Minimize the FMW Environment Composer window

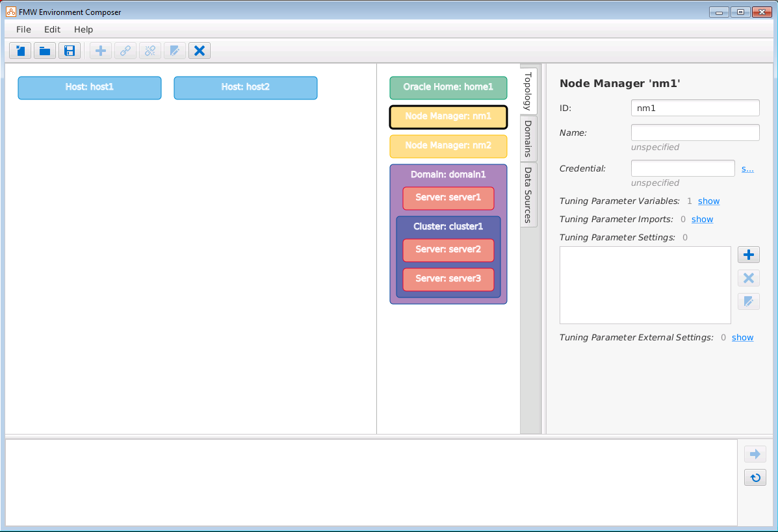pos(719,12)
